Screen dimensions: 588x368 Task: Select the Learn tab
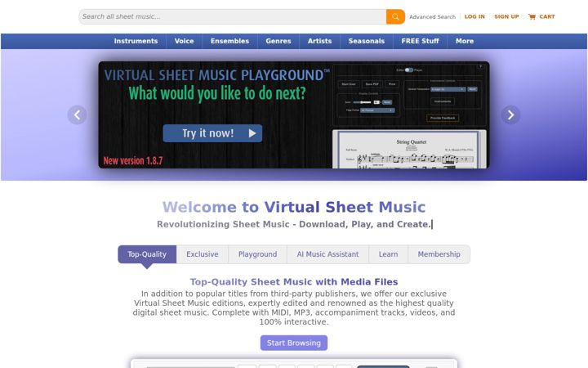pos(388,254)
